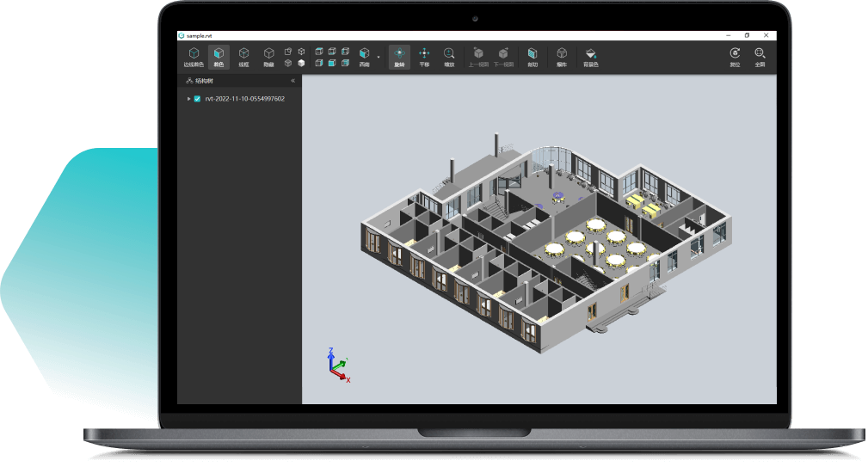Switch to 着色 shaded display mode
Image resolution: width=868 pixels, height=467 pixels.
(x=219, y=57)
